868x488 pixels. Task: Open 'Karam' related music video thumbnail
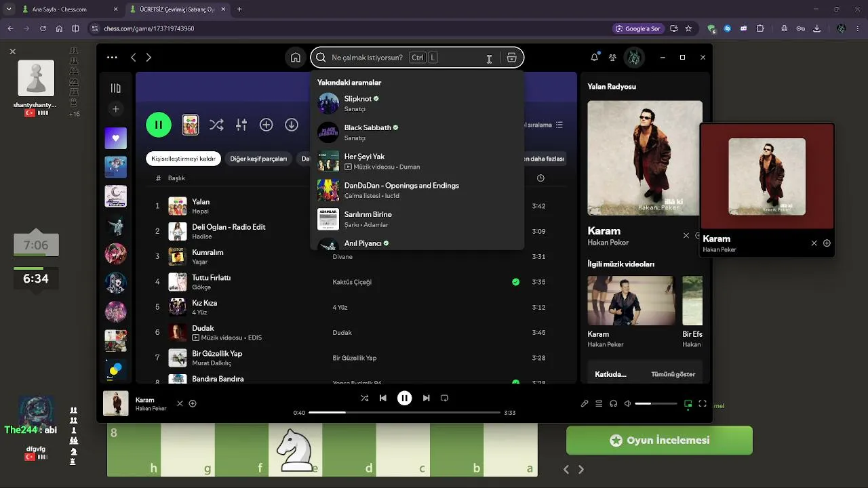631,300
